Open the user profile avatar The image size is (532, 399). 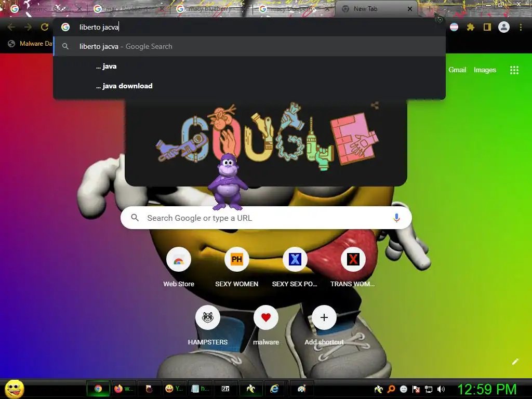pyautogui.click(x=504, y=27)
